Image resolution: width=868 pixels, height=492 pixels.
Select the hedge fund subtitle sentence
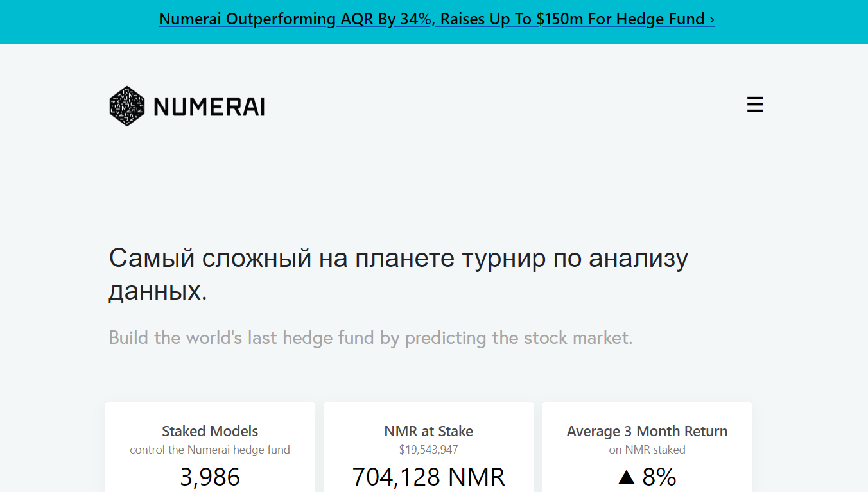[371, 337]
